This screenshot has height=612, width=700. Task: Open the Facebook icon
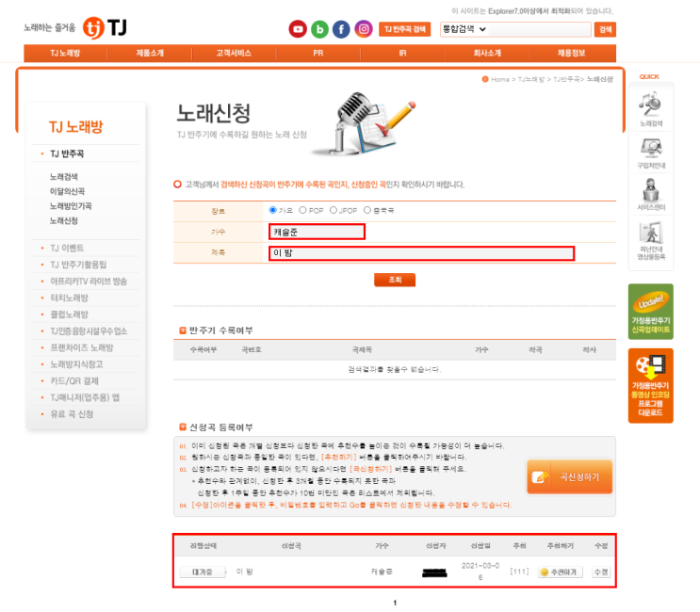click(x=341, y=29)
